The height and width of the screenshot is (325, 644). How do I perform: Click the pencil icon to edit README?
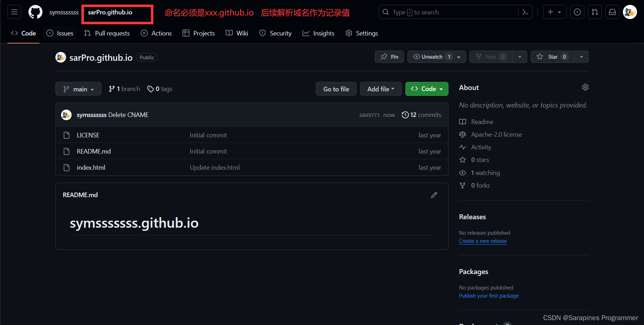click(434, 195)
